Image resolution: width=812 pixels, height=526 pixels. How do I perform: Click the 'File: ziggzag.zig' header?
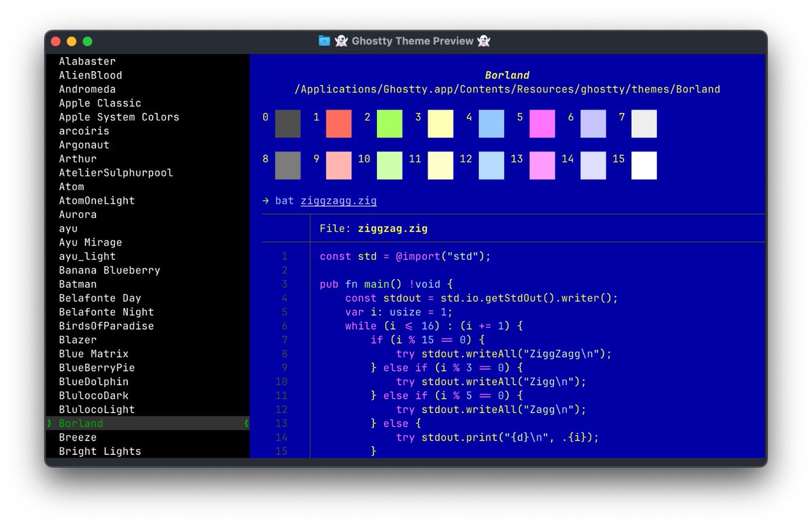[x=374, y=229]
